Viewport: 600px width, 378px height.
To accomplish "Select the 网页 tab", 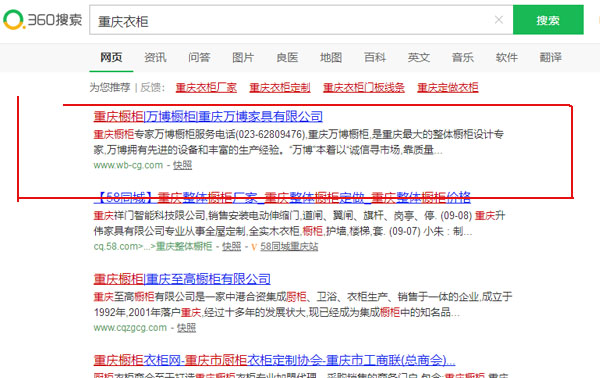I will click(x=111, y=57).
